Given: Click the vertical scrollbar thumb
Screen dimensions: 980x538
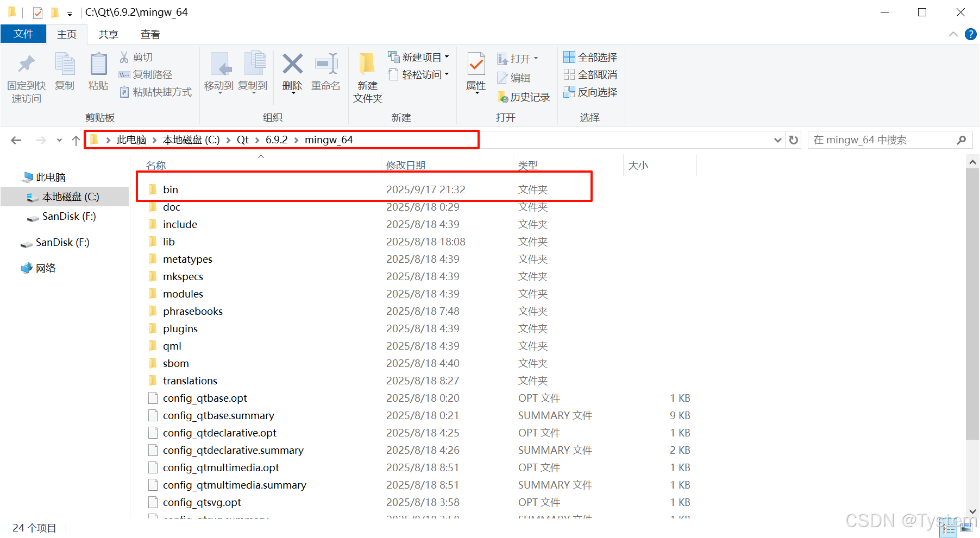Looking at the screenshot, I should tap(972, 304).
